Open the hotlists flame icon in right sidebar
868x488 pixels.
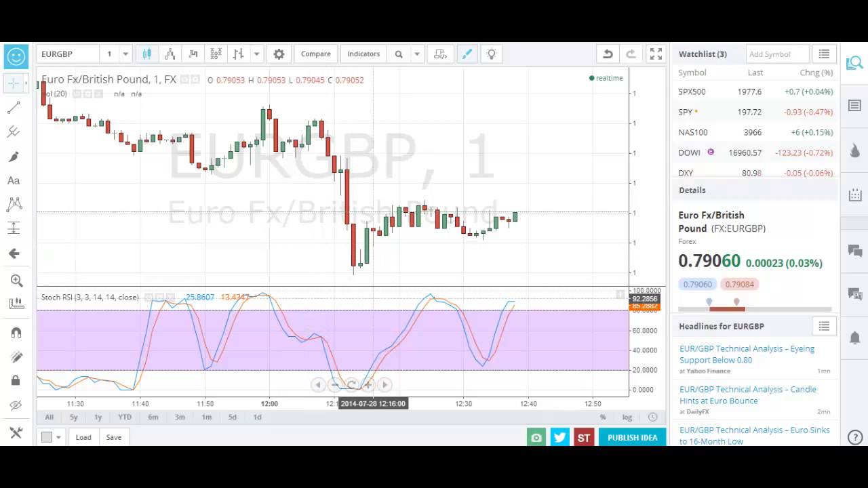pos(854,149)
